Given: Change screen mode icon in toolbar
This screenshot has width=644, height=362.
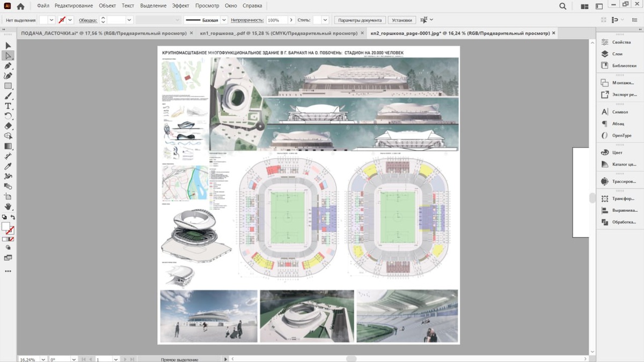Looking at the screenshot, I should pos(8,258).
